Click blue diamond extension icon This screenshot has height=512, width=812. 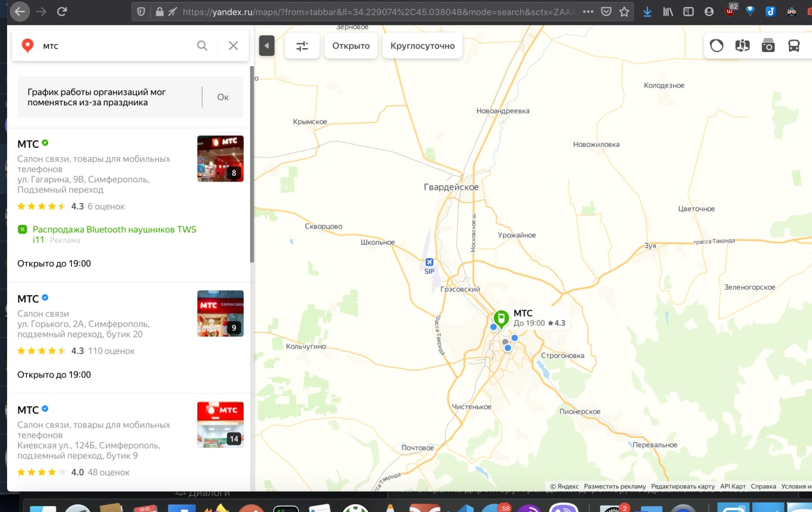(x=750, y=11)
